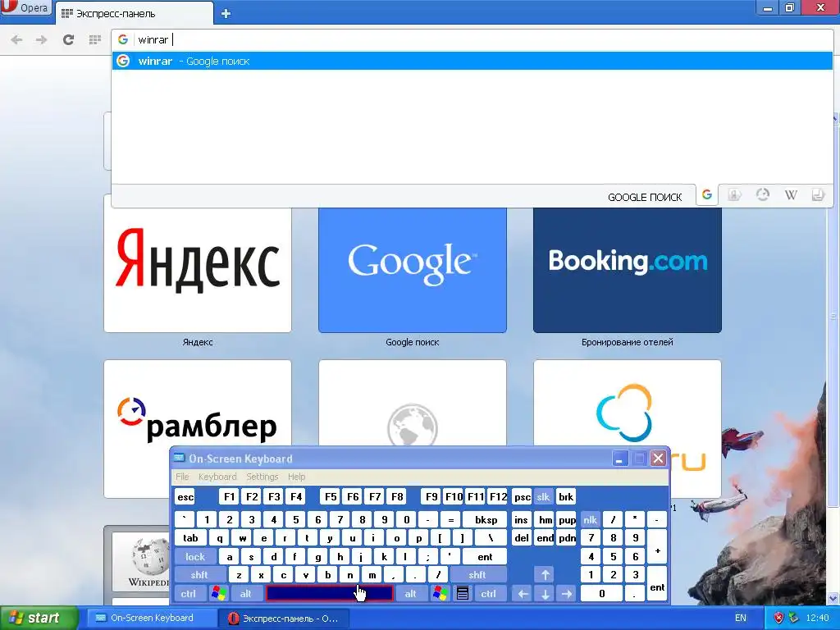Image resolution: width=840 pixels, height=630 pixels.
Task: Open the Opera menu button
Action: pos(25,7)
